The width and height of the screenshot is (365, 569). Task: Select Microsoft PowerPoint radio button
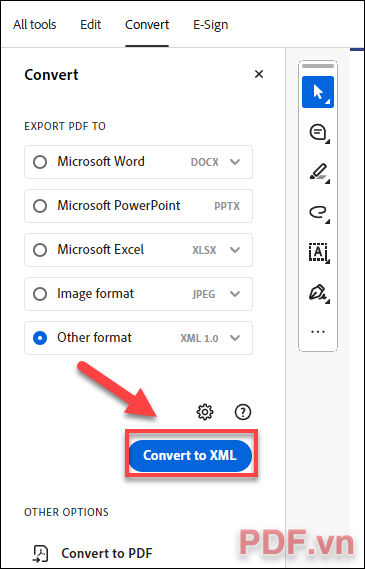(40, 206)
